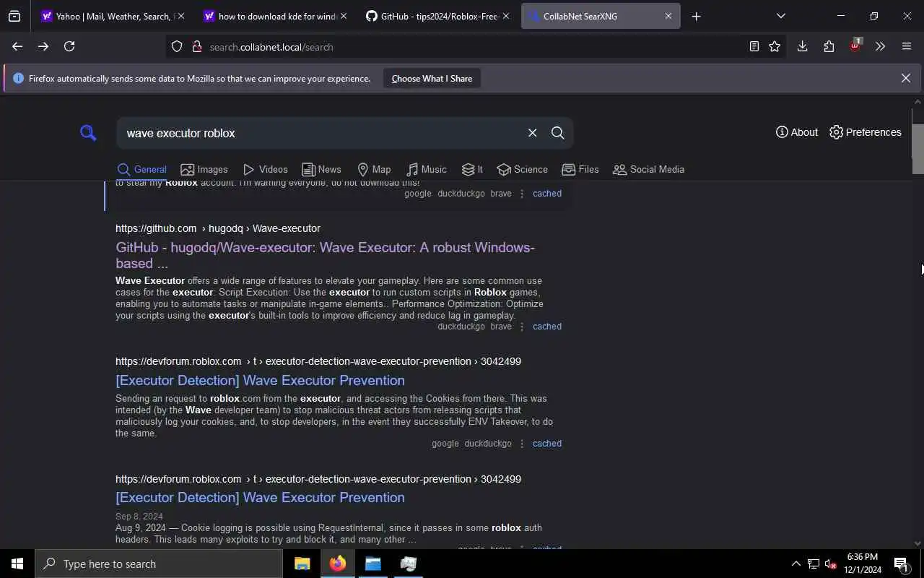Submit search with magnifier button

click(557, 133)
